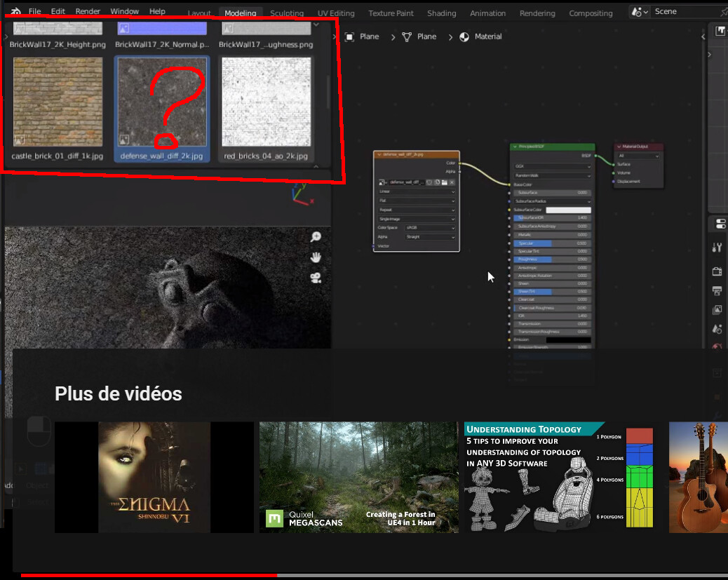Open the Single Image source dropdown
The height and width of the screenshot is (580, 728).
[x=417, y=219]
